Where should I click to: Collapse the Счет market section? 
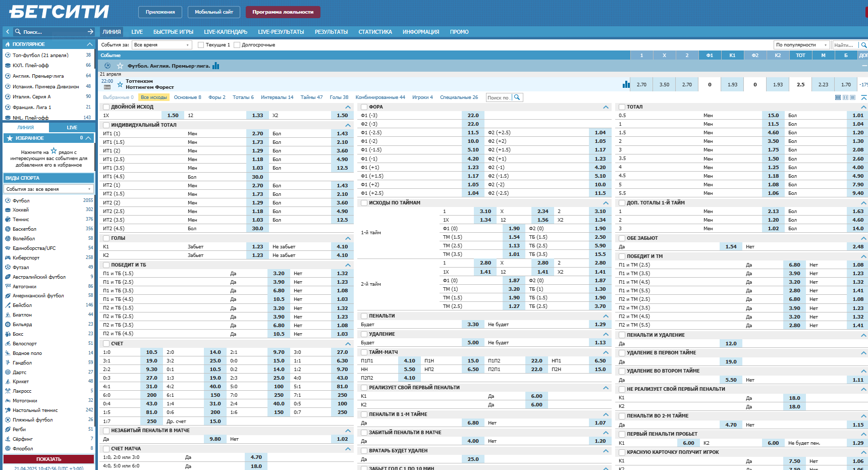pyautogui.click(x=348, y=344)
